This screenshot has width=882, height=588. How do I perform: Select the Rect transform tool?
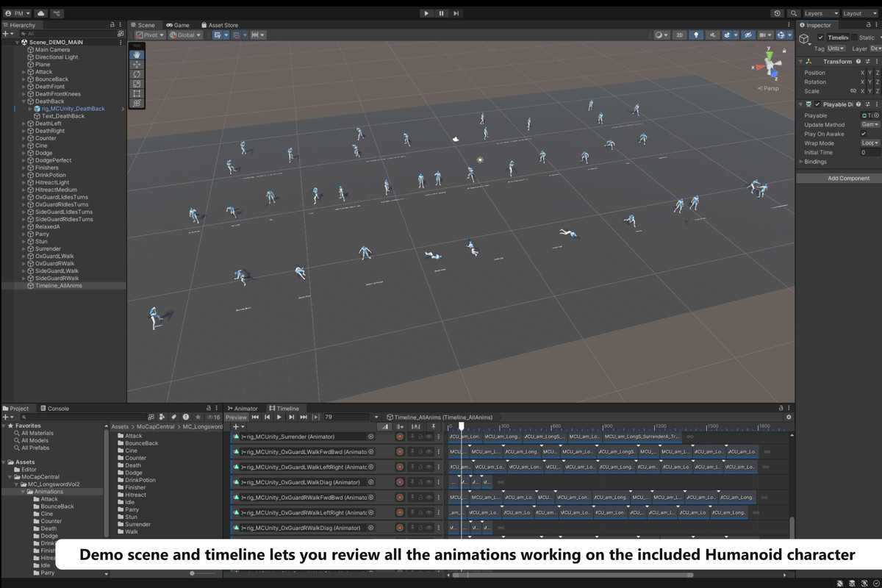click(136, 94)
